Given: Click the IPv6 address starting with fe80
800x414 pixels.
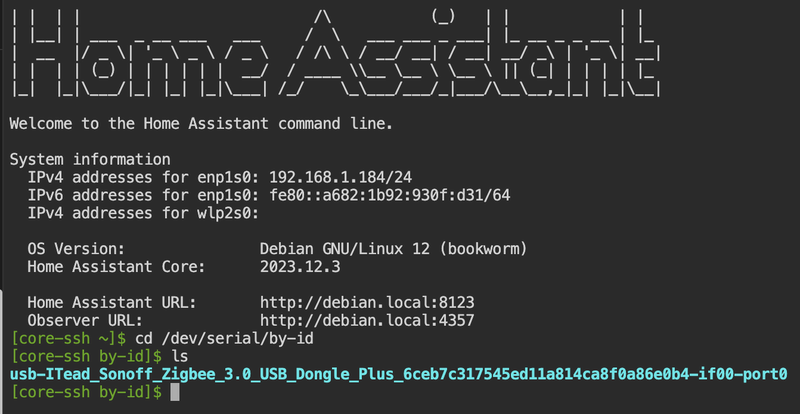Looking at the screenshot, I should click(385, 195).
